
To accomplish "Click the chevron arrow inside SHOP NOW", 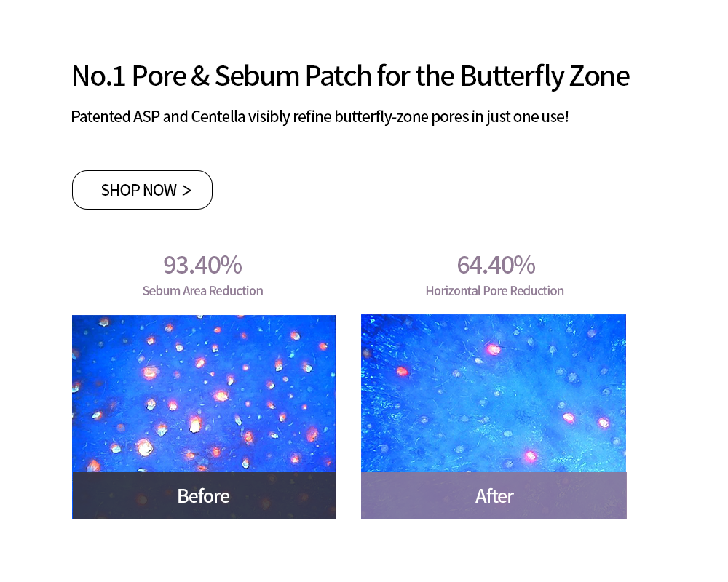I will pos(187,191).
